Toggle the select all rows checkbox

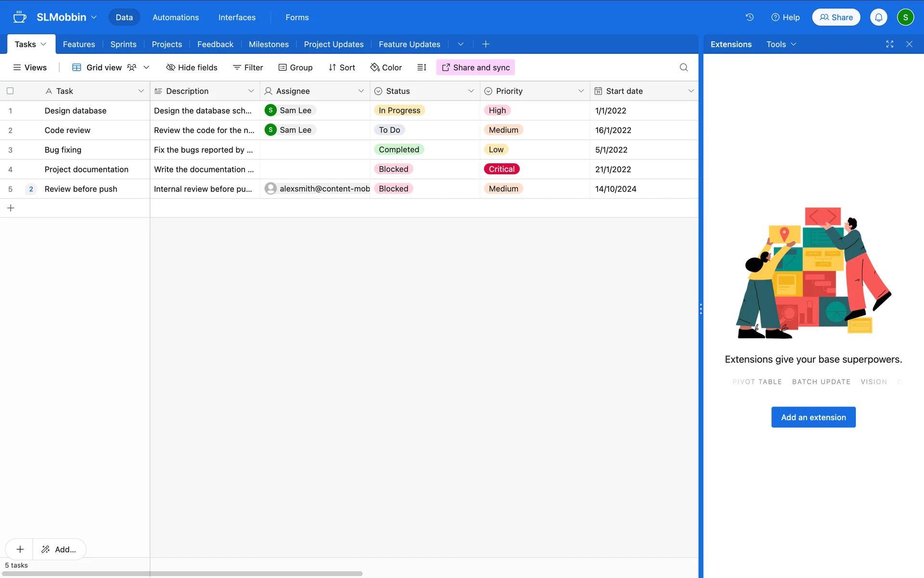pyautogui.click(x=10, y=91)
